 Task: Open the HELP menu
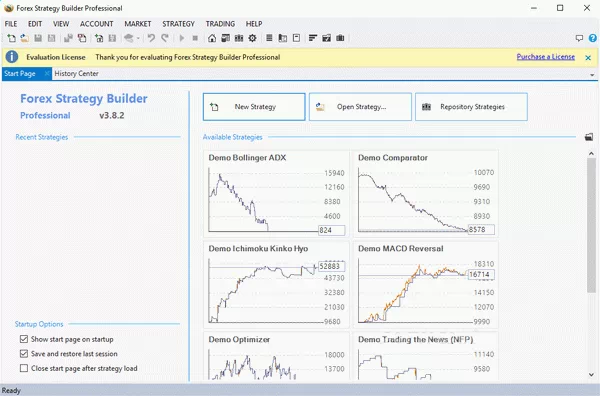coord(254,24)
